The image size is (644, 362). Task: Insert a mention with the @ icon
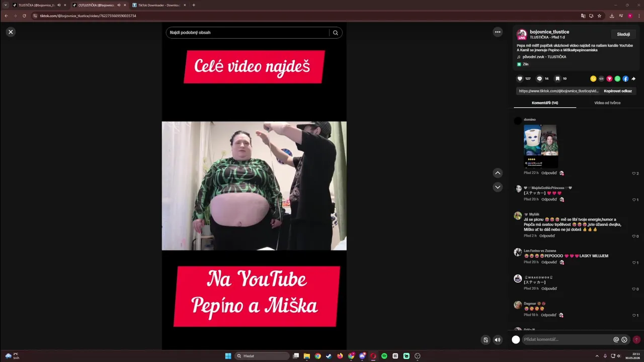point(616,340)
